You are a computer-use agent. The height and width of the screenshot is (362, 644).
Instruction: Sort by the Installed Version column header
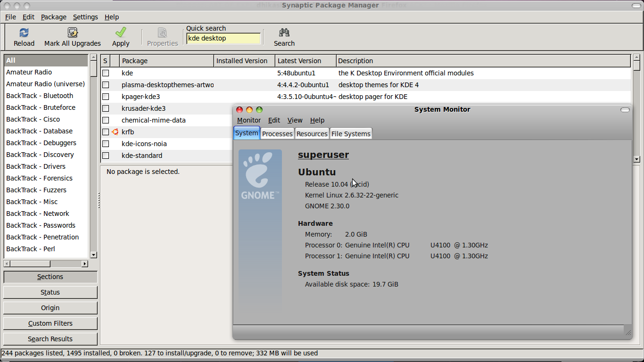[x=245, y=61]
